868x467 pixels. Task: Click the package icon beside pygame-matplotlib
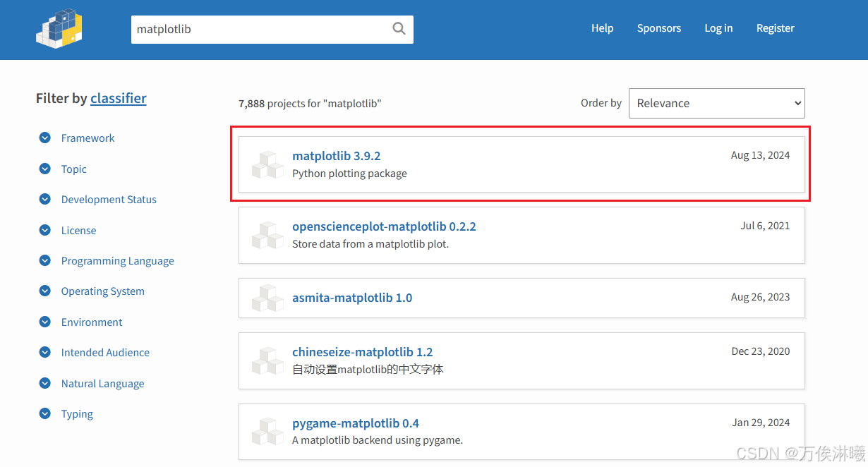pyautogui.click(x=267, y=432)
